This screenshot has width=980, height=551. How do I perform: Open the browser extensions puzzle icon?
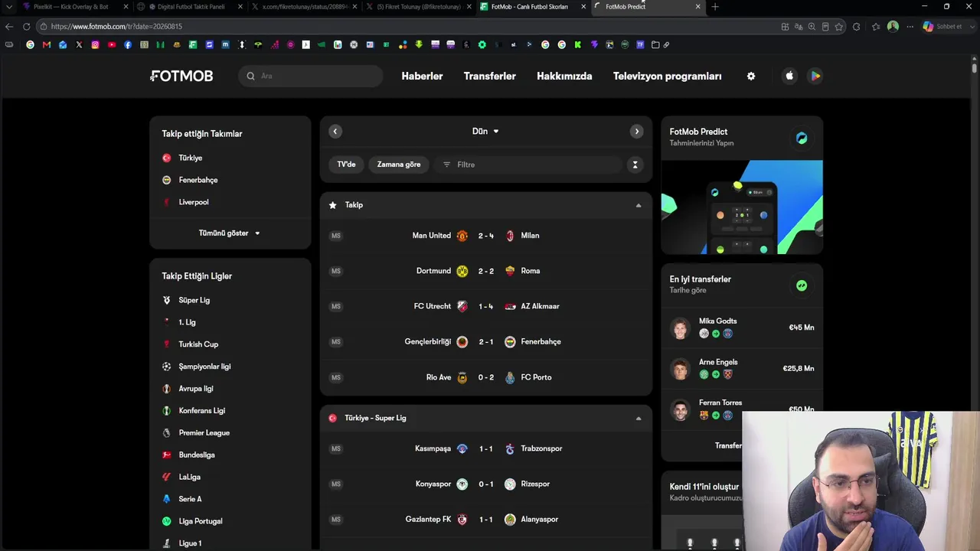(856, 27)
